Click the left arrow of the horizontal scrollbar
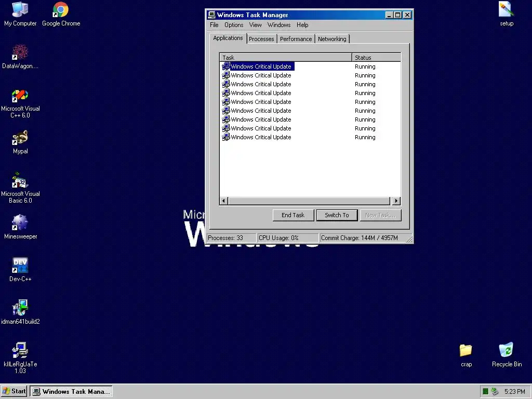The height and width of the screenshot is (399, 532). [x=223, y=201]
